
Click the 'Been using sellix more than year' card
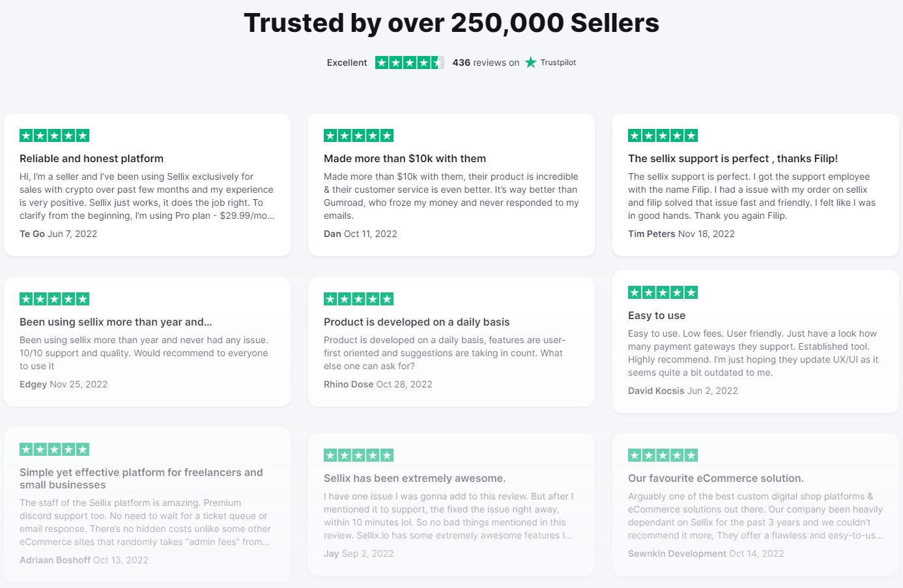(x=147, y=342)
